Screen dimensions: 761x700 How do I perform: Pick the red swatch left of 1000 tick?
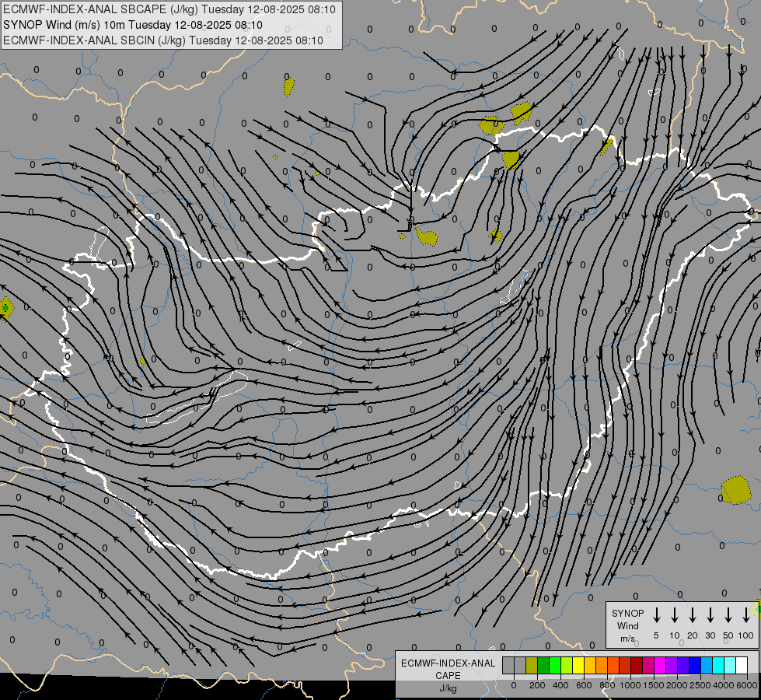625,665
